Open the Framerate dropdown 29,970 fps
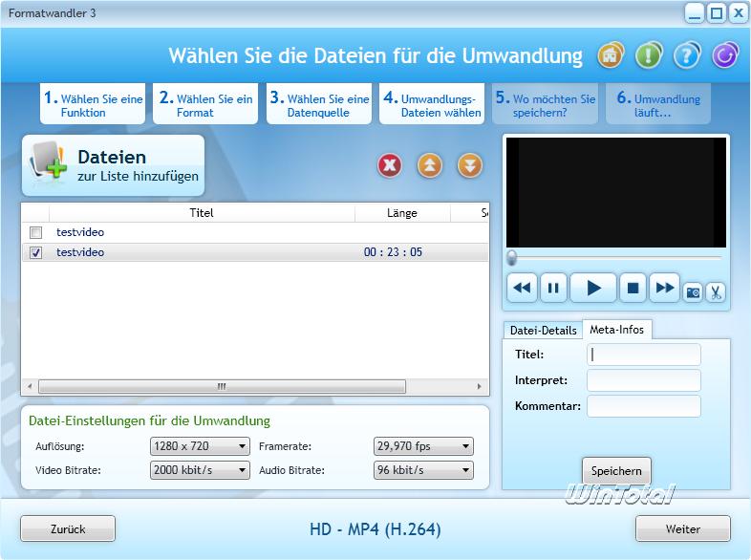751x560 pixels. (423, 446)
